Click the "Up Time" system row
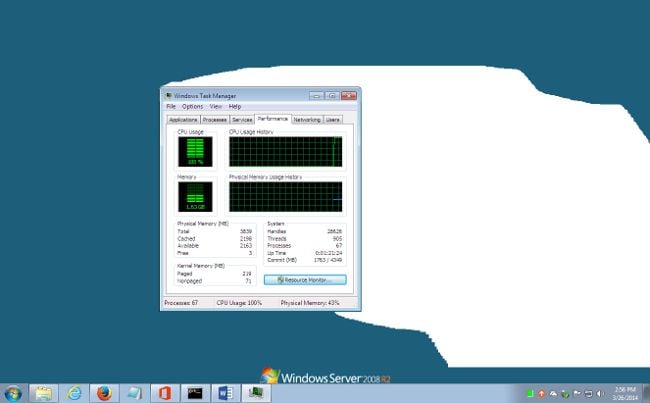 click(305, 253)
